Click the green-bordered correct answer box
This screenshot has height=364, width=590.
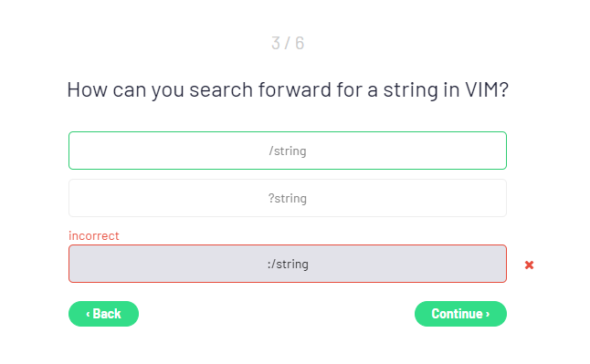tap(288, 151)
